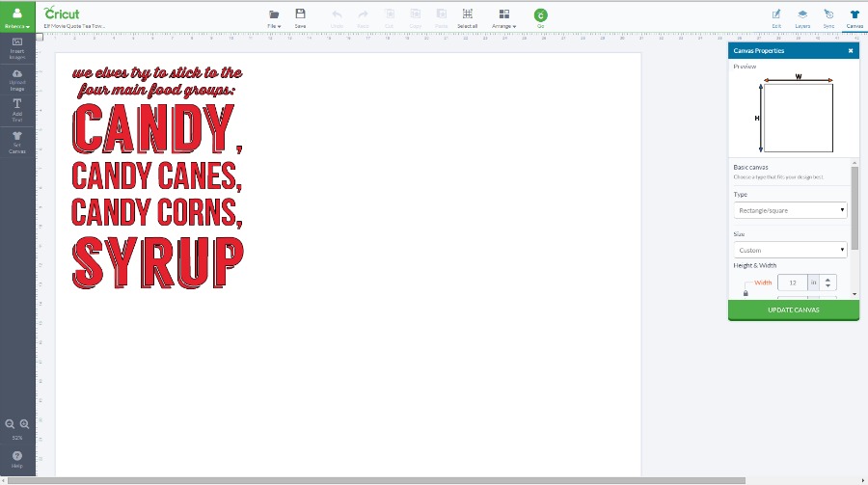Cut the selected item

(x=390, y=18)
